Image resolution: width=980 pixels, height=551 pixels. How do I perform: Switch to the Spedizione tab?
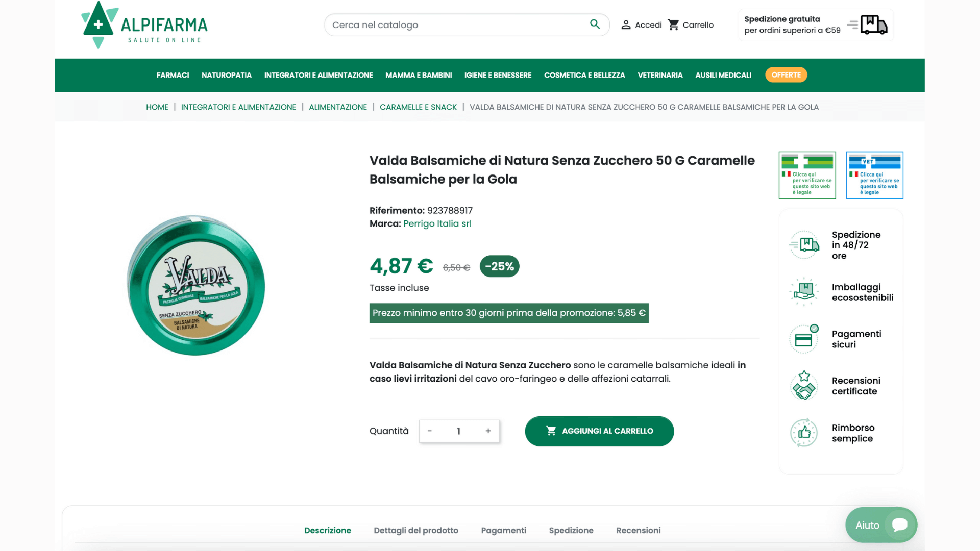click(x=571, y=530)
